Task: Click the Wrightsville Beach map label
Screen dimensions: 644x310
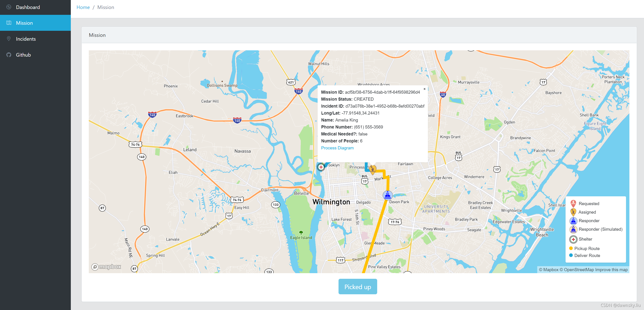Action: click(542, 232)
